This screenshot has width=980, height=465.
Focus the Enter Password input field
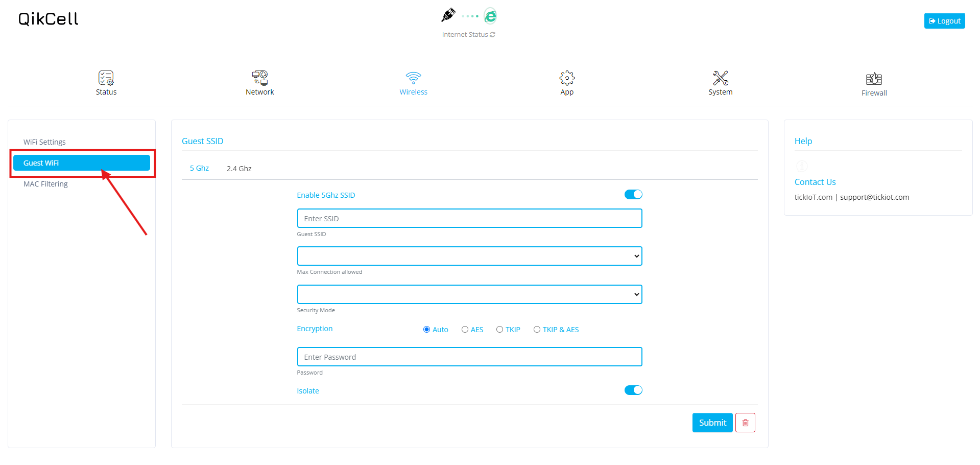coord(469,357)
